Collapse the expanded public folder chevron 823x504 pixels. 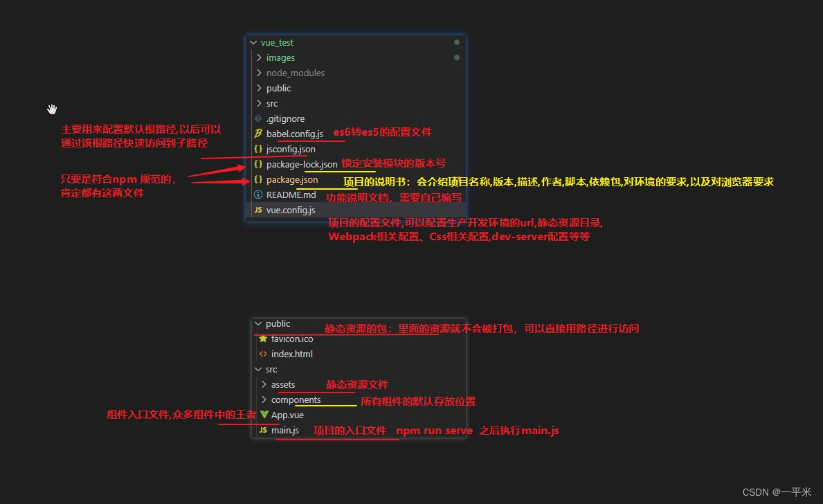[258, 324]
